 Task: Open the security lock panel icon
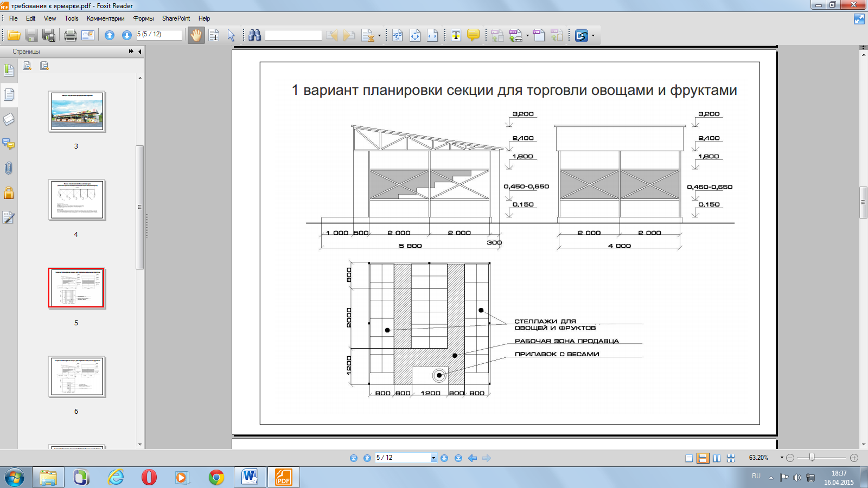click(x=8, y=192)
